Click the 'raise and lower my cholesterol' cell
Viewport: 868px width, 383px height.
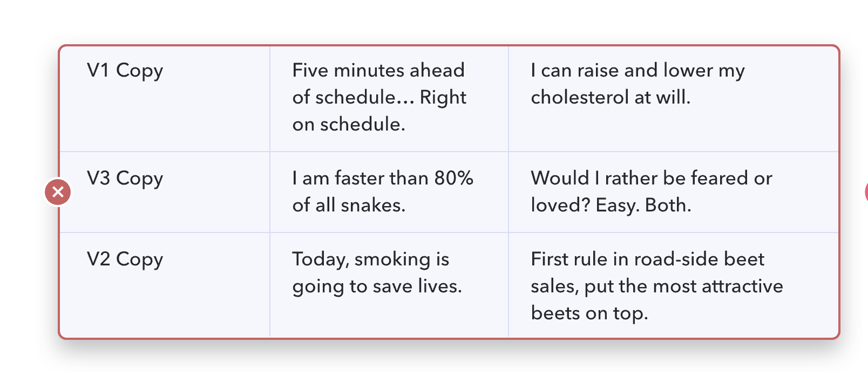(673, 99)
